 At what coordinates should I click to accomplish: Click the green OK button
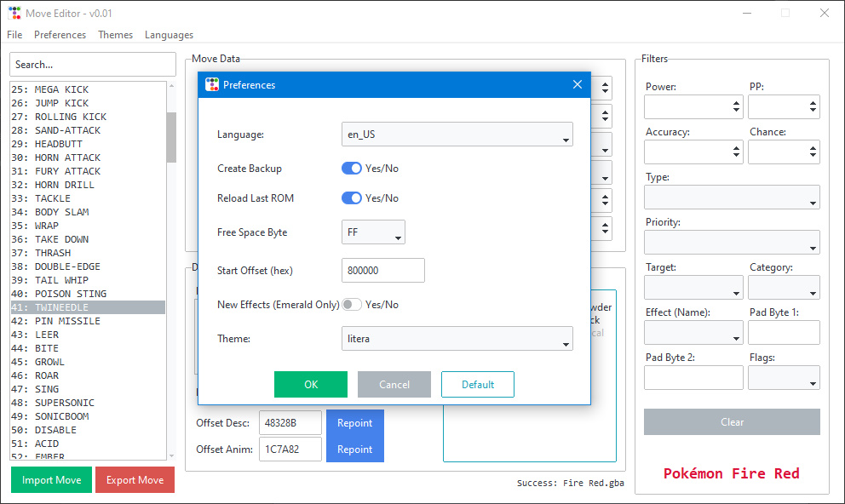pyautogui.click(x=311, y=384)
